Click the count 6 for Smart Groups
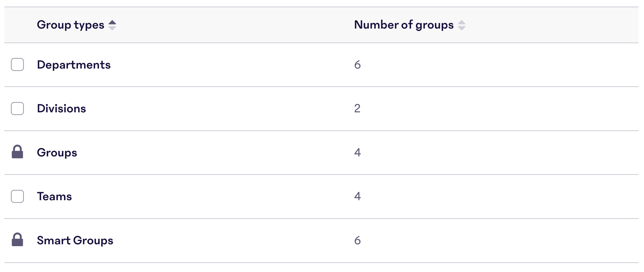The image size is (644, 272). pyautogui.click(x=358, y=240)
